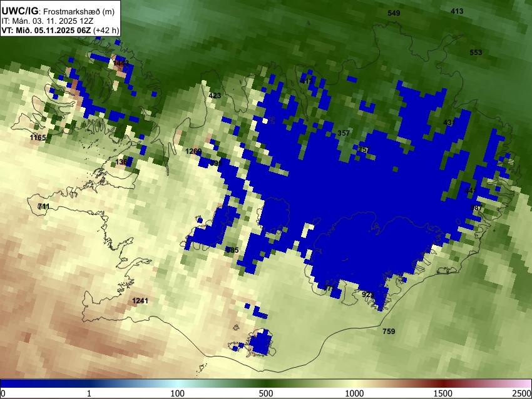Click the map value 549
The width and height of the screenshot is (532, 399).
(394, 13)
